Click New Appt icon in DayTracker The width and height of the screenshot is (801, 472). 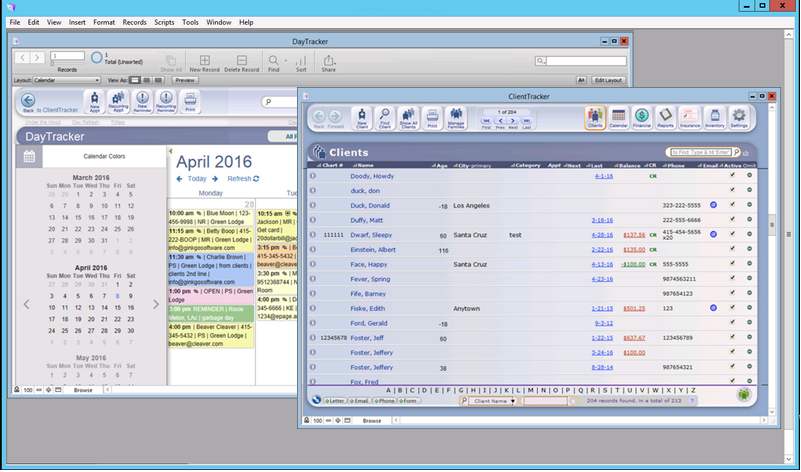coord(95,102)
